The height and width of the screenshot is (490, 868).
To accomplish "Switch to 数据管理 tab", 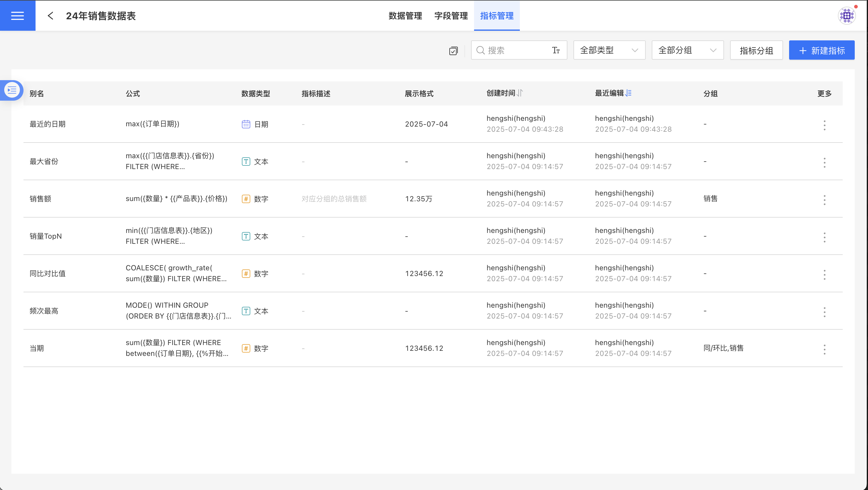I will click(405, 15).
